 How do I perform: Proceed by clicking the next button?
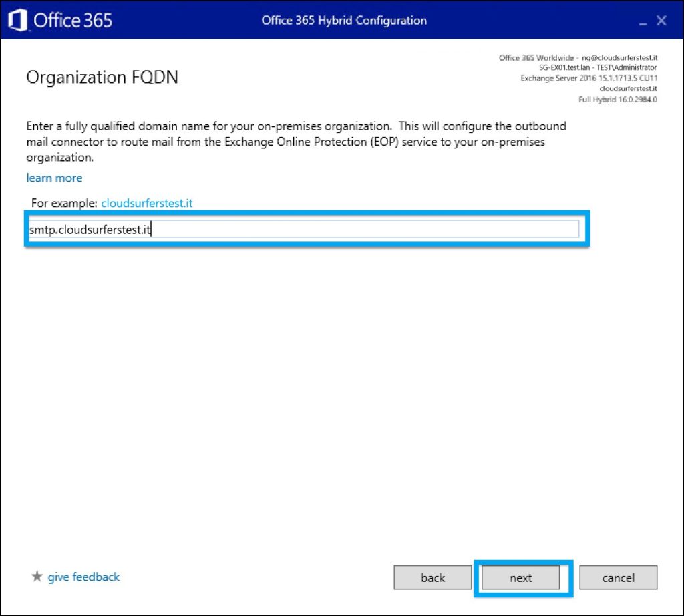coord(521,578)
